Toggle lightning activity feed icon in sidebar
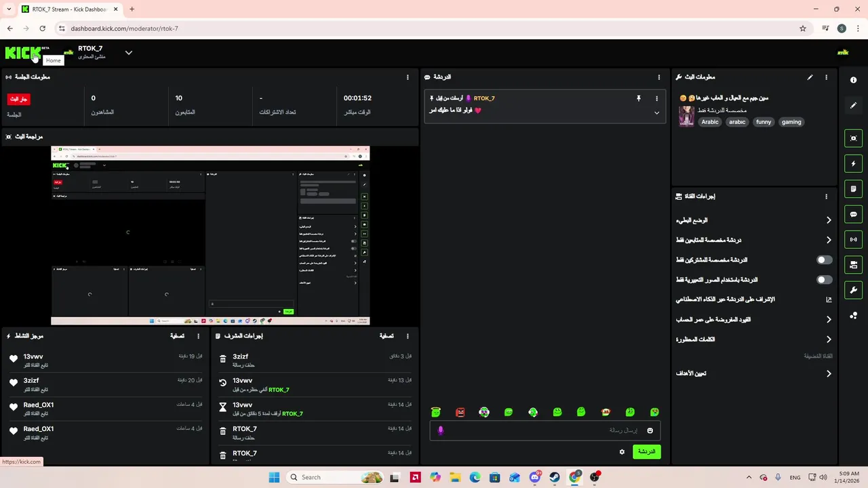 click(x=853, y=163)
